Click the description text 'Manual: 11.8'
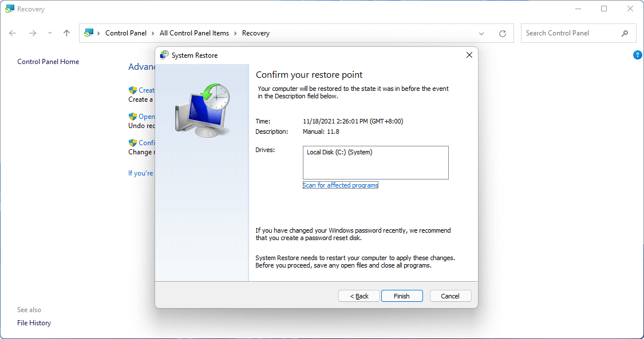Image resolution: width=644 pixels, height=339 pixels. pos(321,131)
